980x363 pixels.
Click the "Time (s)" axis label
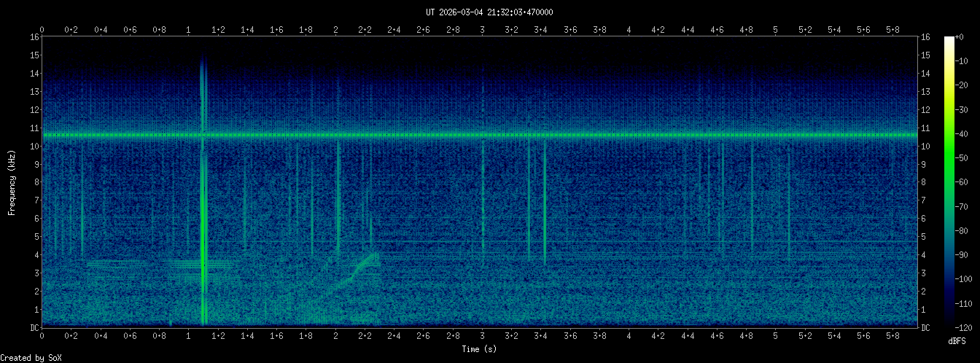click(480, 349)
